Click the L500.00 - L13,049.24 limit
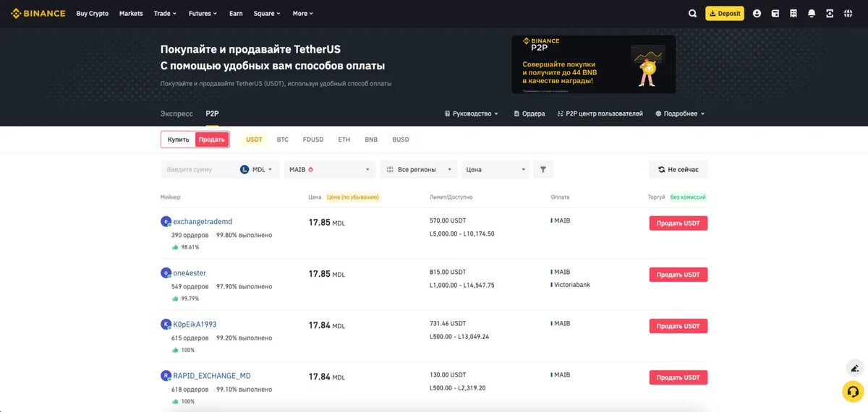This screenshot has height=412, width=868. coord(459,337)
